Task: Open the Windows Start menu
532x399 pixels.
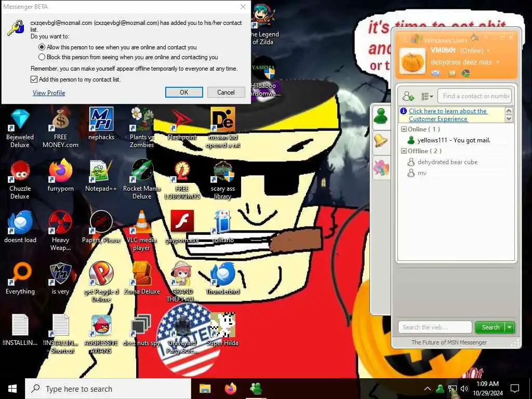Action: (12, 389)
